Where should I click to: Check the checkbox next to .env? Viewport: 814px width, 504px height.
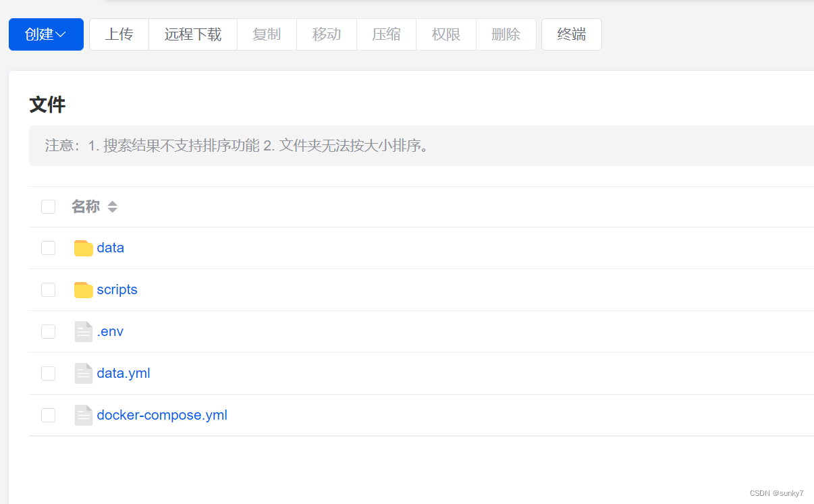tap(48, 331)
